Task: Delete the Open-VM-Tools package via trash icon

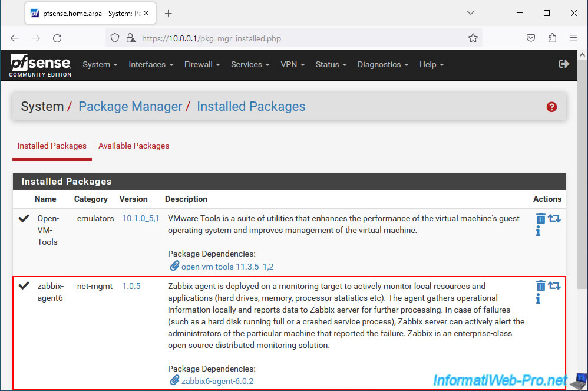Action: [x=540, y=218]
